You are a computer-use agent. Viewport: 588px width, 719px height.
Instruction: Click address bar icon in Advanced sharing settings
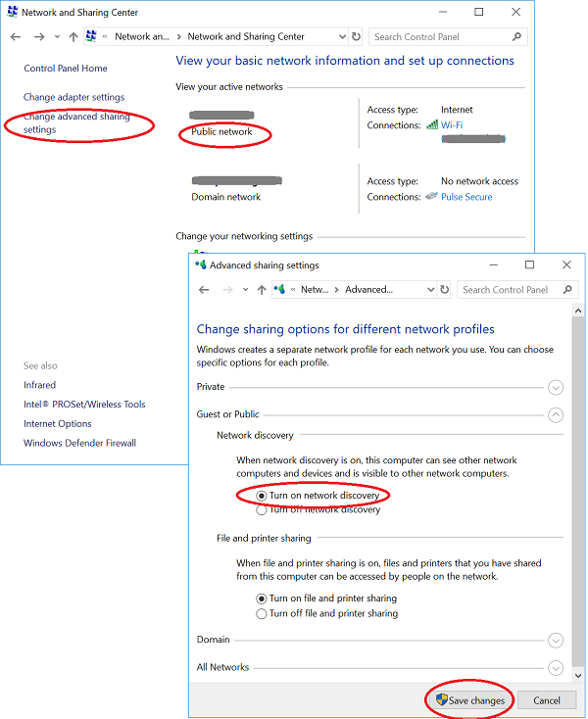[x=279, y=289]
